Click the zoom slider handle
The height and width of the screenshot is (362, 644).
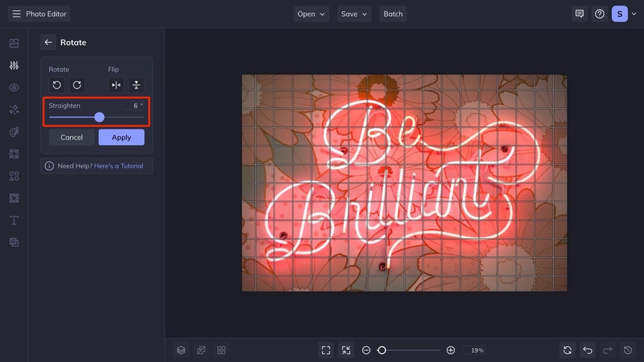[381, 350]
